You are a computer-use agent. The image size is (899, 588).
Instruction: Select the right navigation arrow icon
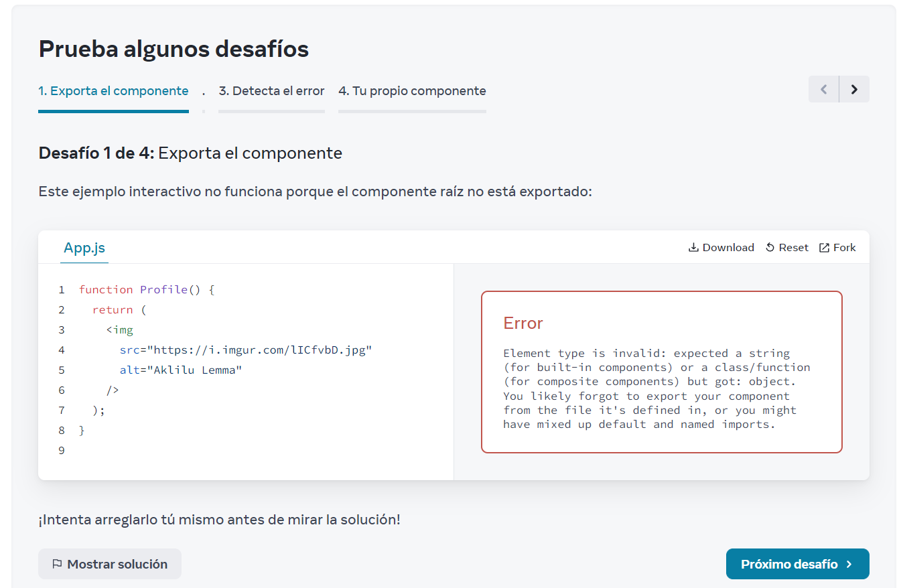(x=854, y=89)
